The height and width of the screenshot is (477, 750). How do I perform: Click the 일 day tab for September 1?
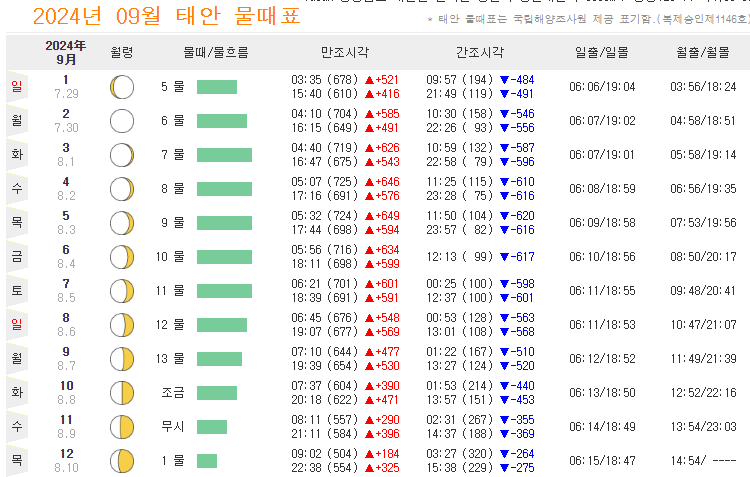pos(17,87)
